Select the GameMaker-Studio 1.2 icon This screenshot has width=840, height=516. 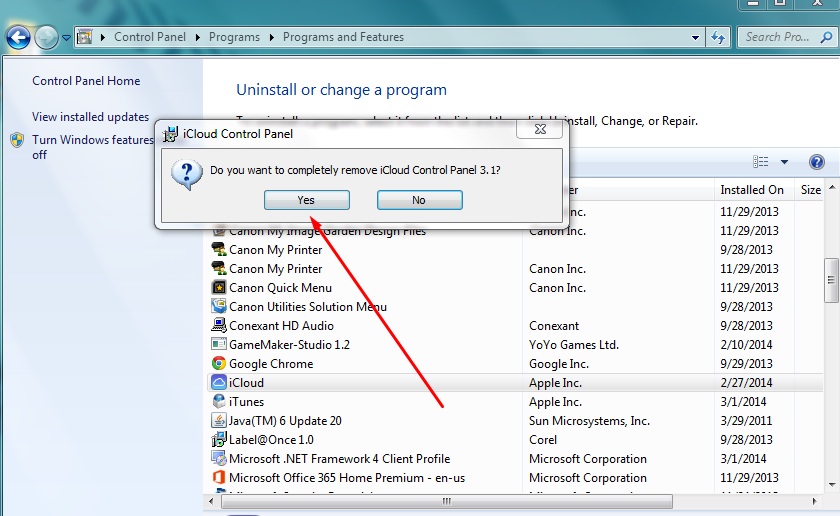(219, 345)
